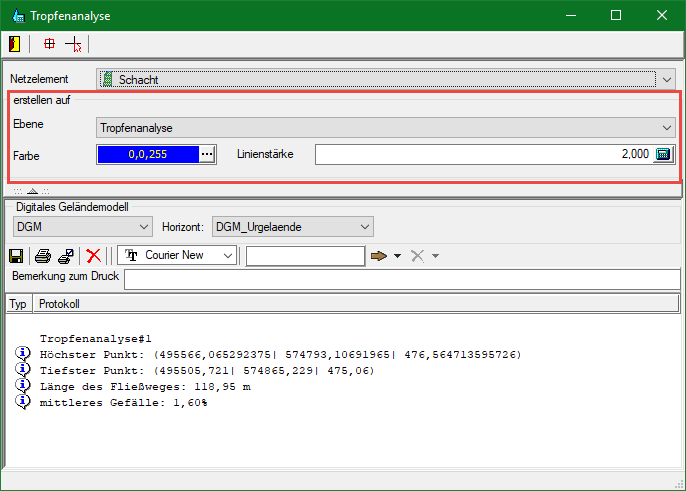Click into the Bemerkung zum Druck field

[x=400, y=278]
